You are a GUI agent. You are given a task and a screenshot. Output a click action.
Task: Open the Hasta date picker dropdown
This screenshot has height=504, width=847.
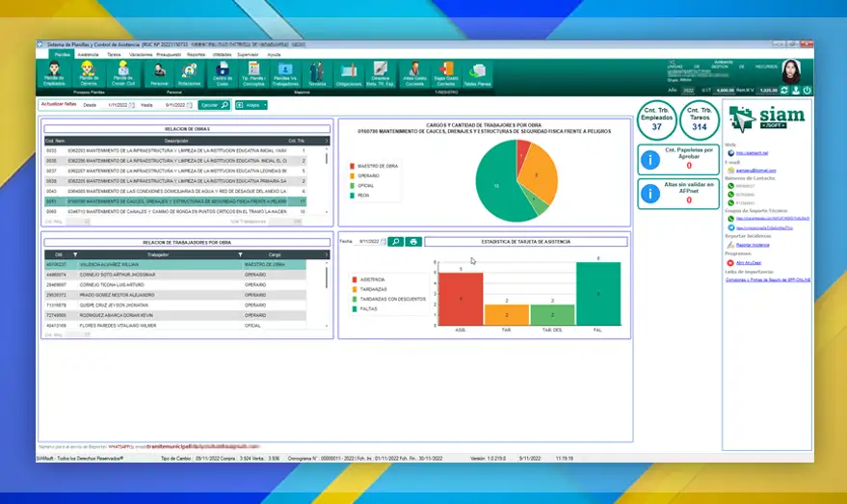[189, 105]
